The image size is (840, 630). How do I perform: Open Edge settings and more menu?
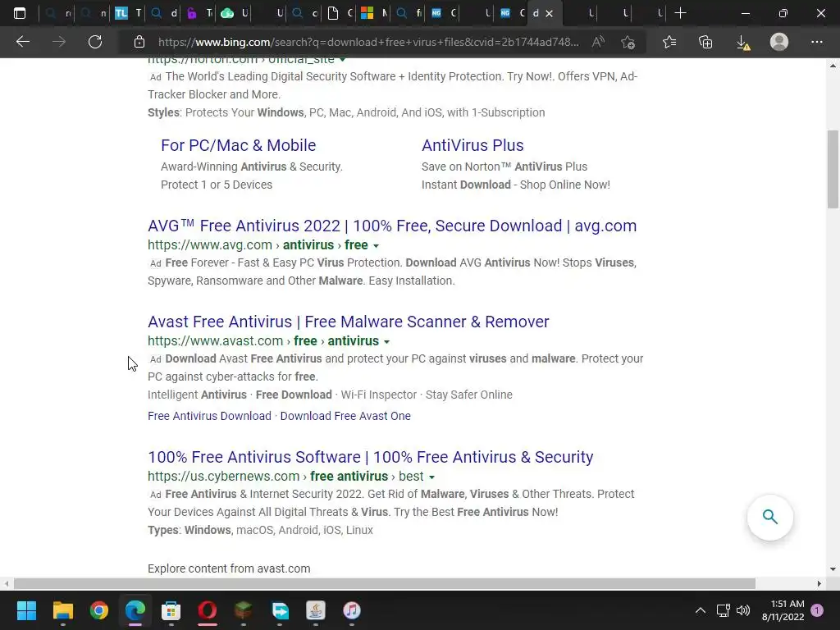click(816, 42)
